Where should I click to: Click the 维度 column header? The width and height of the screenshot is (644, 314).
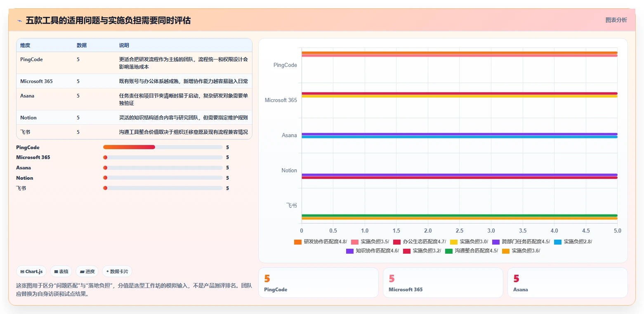[x=25, y=45]
